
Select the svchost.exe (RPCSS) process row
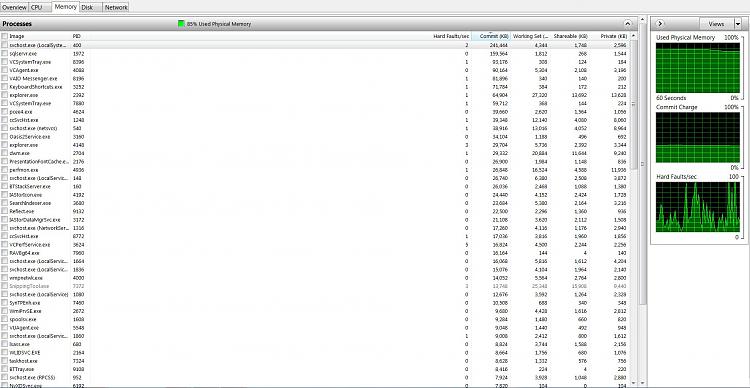click(x=315, y=377)
